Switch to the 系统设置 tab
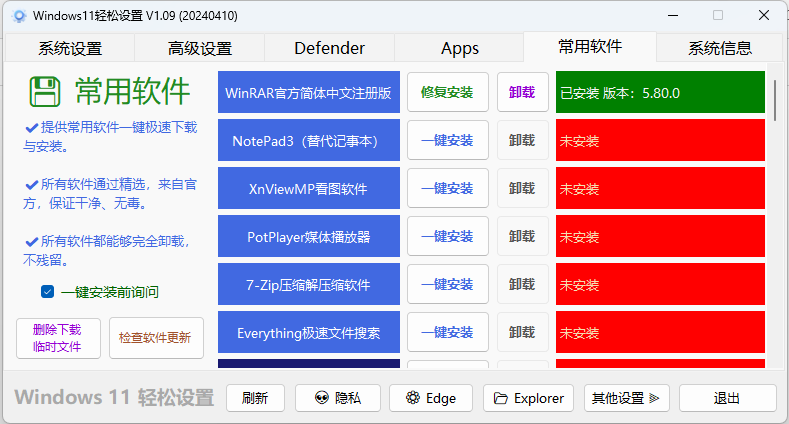The width and height of the screenshot is (789, 424). click(x=70, y=48)
